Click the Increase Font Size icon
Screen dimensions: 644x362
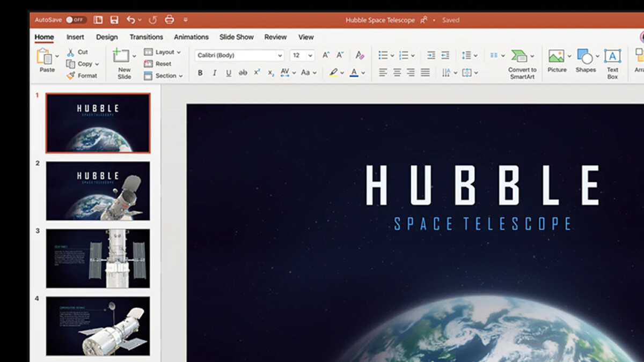point(326,55)
